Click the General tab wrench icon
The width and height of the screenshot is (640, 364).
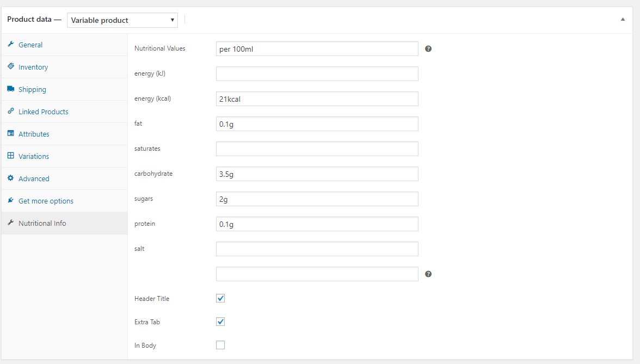coord(11,45)
